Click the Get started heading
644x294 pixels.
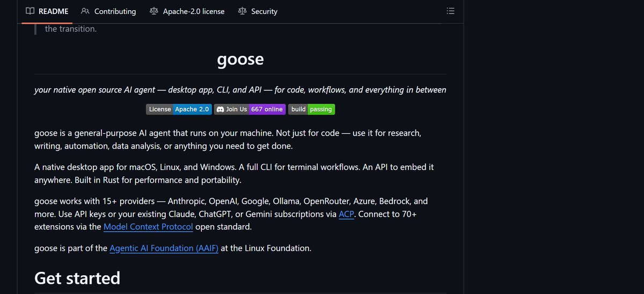[x=77, y=278]
